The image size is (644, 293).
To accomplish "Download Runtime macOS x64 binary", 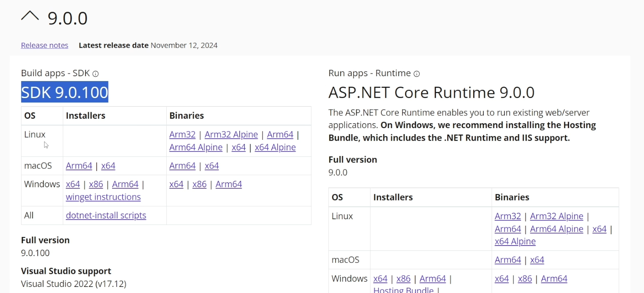I will [537, 260].
